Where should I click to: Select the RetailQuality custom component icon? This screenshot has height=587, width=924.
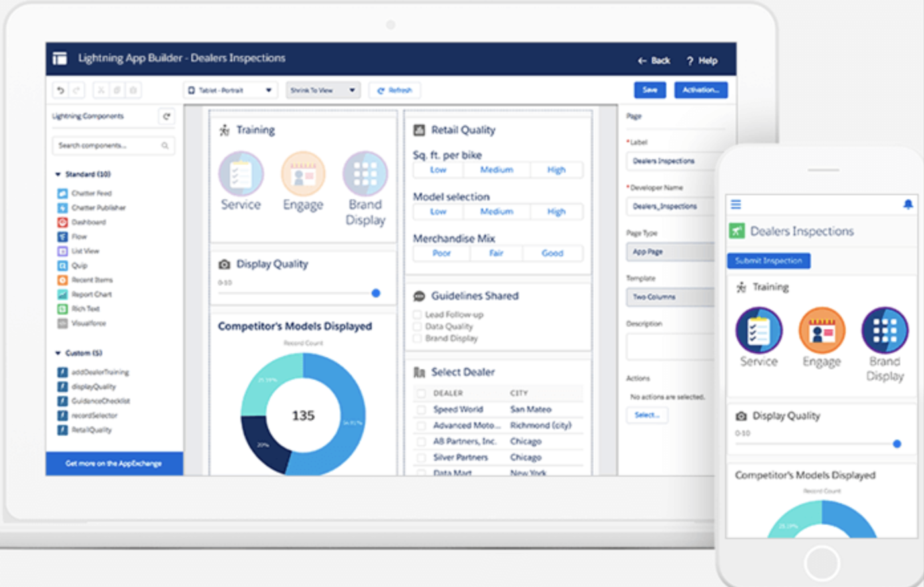pyautogui.click(x=62, y=430)
